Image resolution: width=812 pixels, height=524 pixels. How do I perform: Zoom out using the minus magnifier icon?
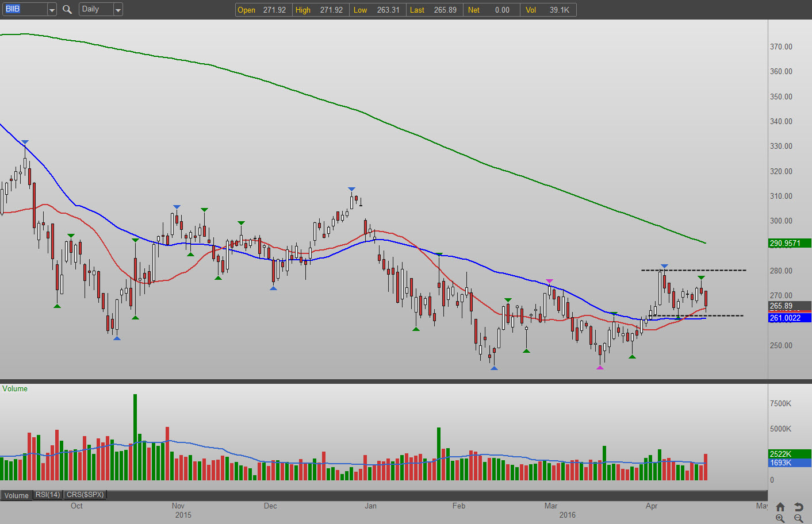click(798, 518)
